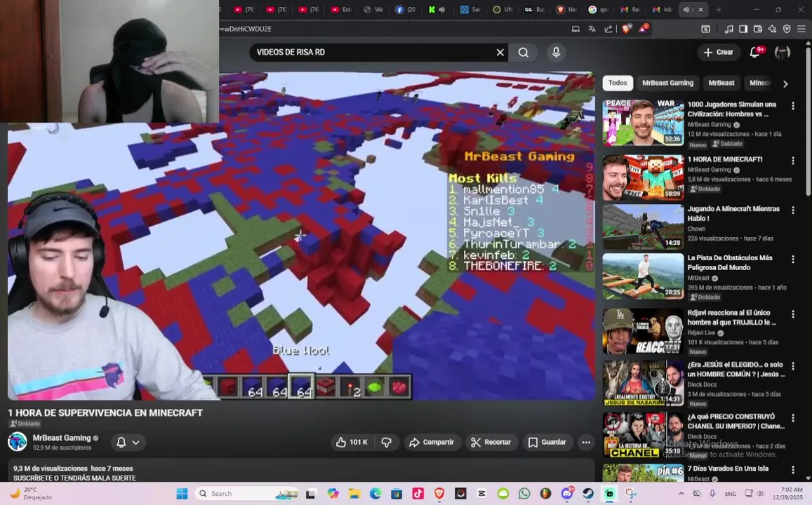Open options for 1 HORA DE MINECRAFT video
The height and width of the screenshot is (505, 812).
pos(793,161)
